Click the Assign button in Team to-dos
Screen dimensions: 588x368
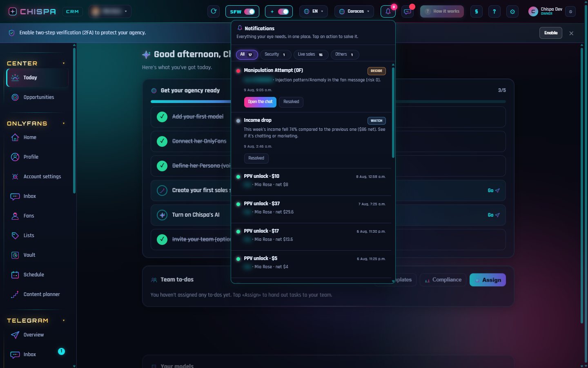coord(488,280)
